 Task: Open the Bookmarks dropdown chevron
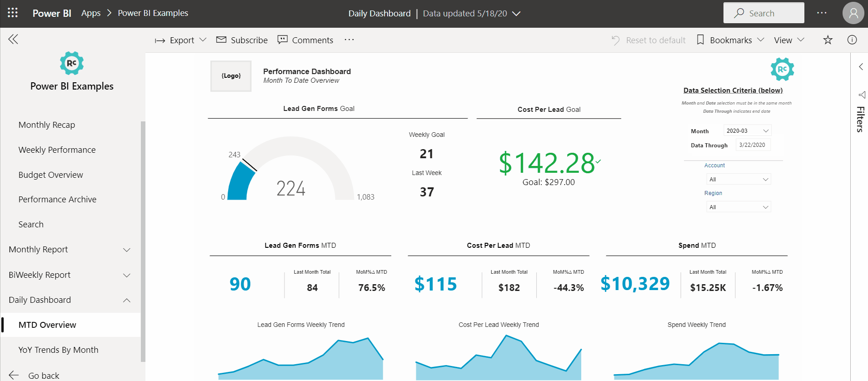coord(760,40)
